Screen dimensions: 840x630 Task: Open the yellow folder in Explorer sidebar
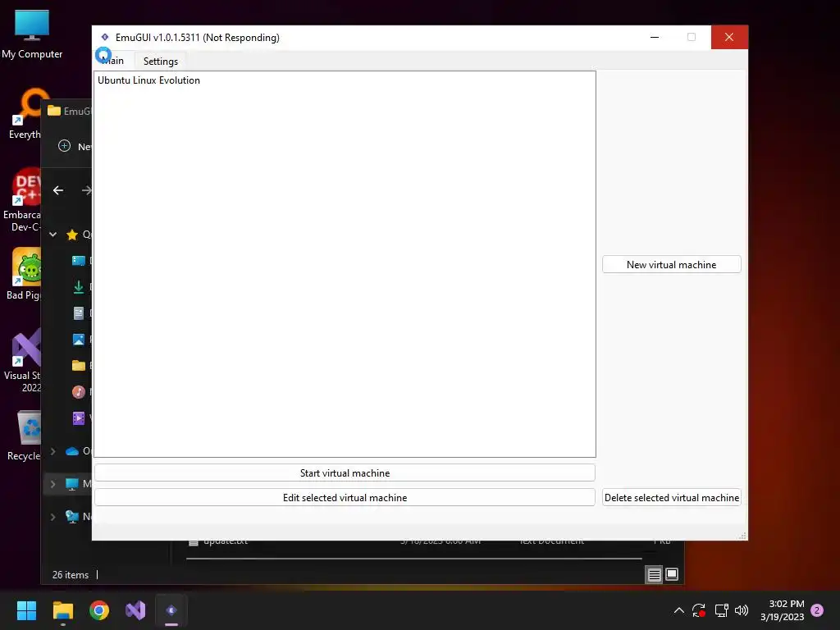tap(78, 366)
